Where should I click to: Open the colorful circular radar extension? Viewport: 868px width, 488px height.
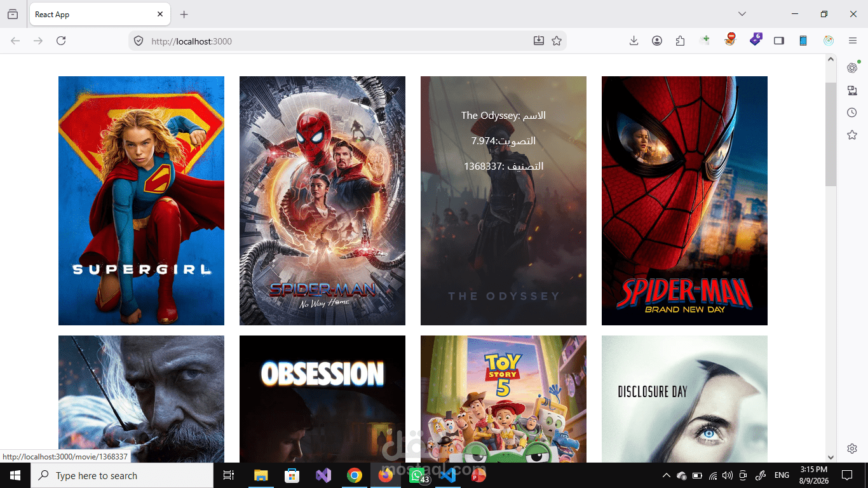coord(829,41)
